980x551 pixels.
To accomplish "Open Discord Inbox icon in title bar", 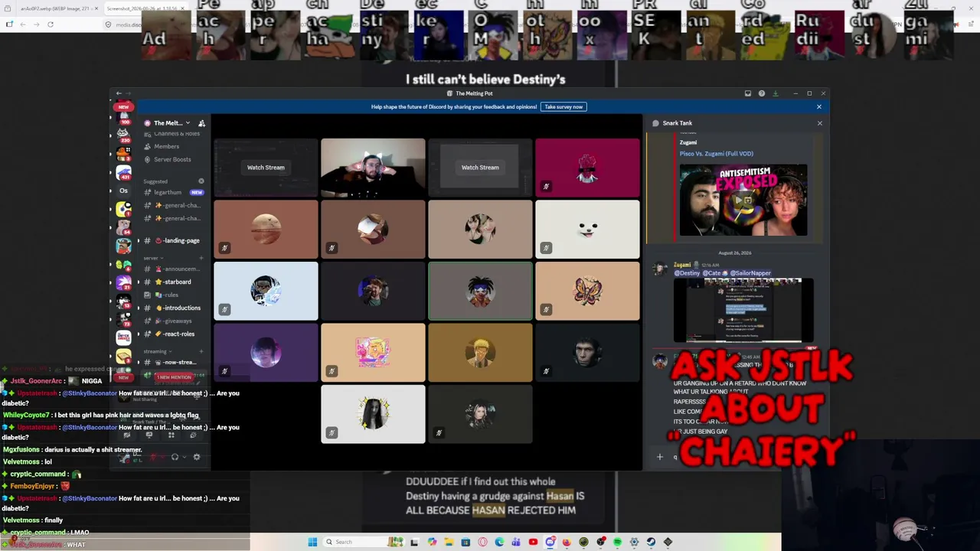I will pos(748,93).
